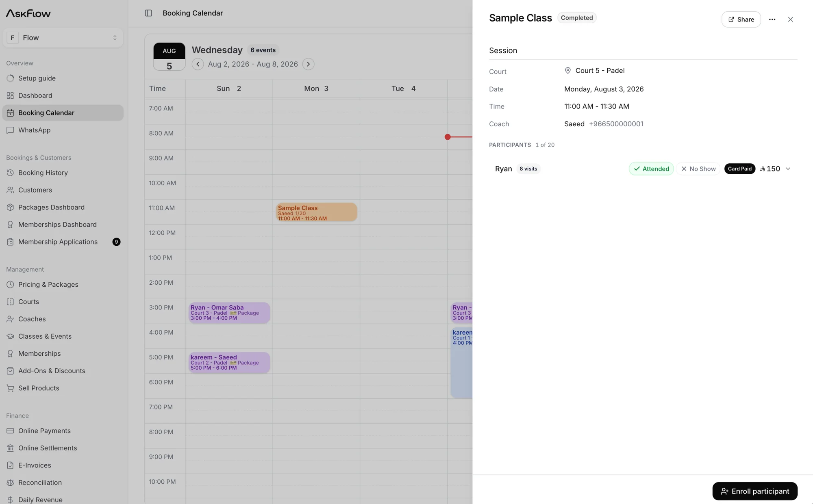Click the court location pin icon
The width and height of the screenshot is (813, 504).
click(x=568, y=71)
